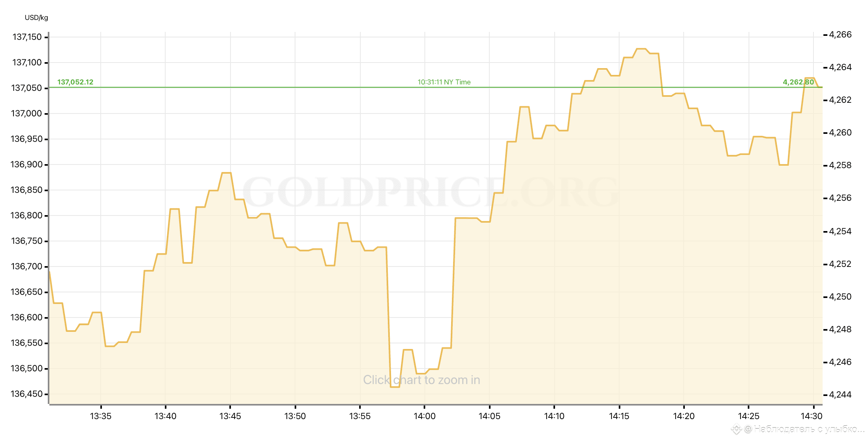The width and height of the screenshot is (868, 439).
Task: Click the 137,000 left axis label
Action: point(26,114)
